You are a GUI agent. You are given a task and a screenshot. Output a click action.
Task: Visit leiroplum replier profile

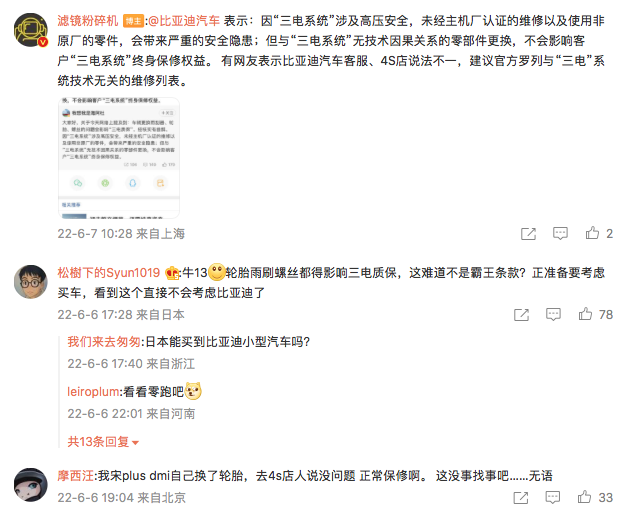(93, 392)
